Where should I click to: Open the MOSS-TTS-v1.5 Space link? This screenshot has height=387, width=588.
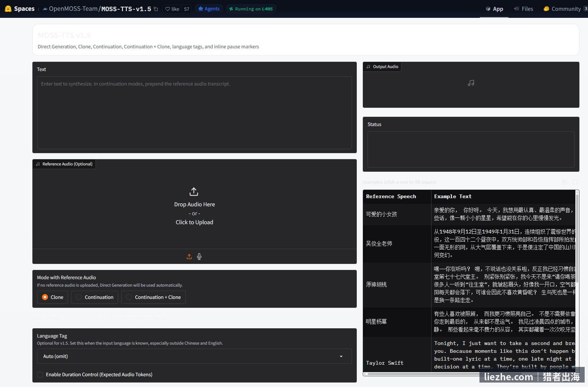point(126,9)
